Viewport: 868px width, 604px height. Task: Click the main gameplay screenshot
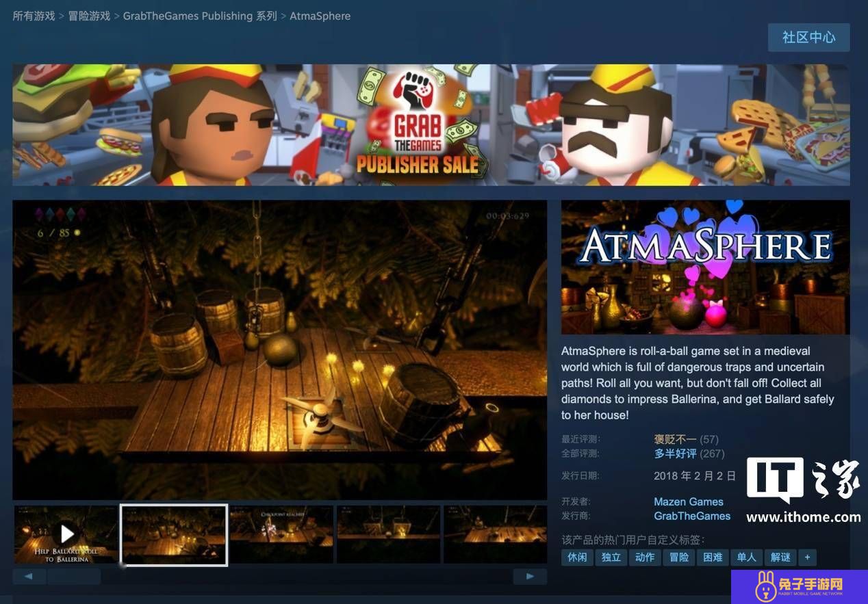point(279,350)
